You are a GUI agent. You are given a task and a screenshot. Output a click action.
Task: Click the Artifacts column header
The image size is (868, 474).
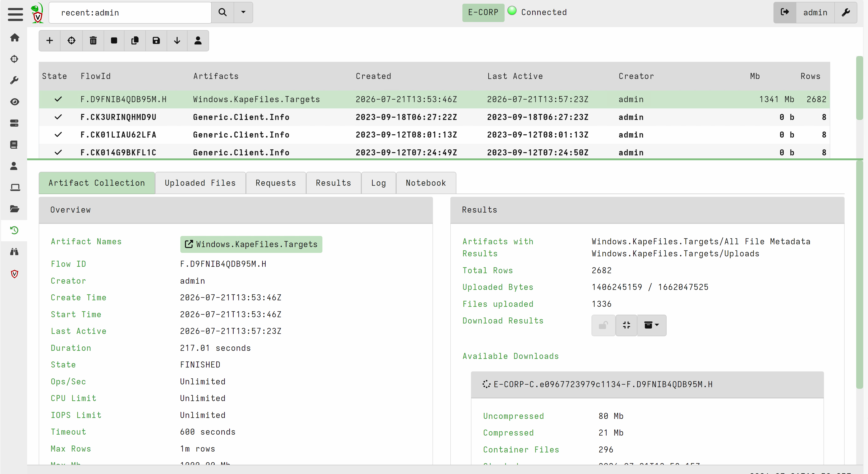216,76
